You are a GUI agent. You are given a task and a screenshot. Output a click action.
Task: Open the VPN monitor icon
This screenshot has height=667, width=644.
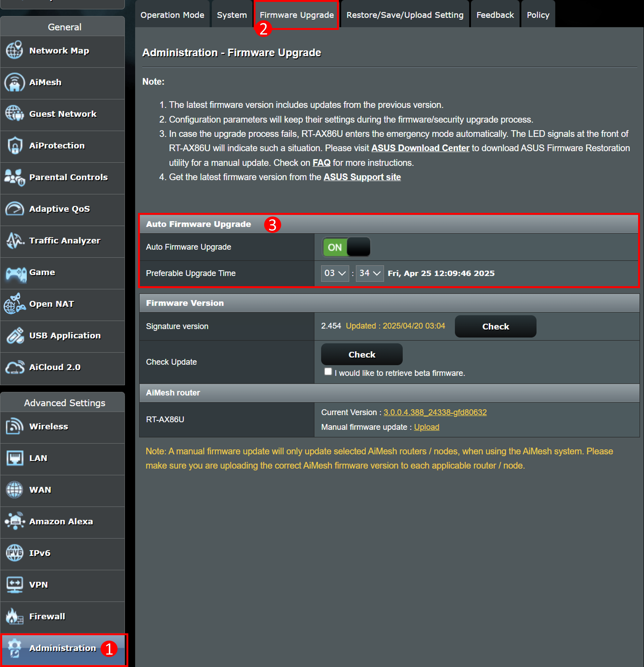pos(14,585)
